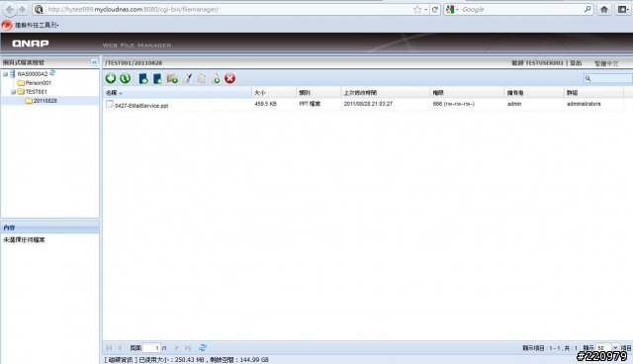Go to the last page button

point(188,347)
